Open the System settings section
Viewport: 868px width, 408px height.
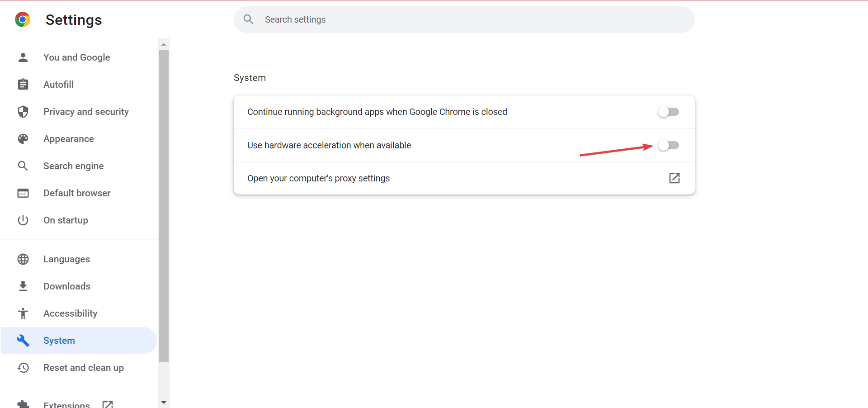pyautogui.click(x=59, y=341)
